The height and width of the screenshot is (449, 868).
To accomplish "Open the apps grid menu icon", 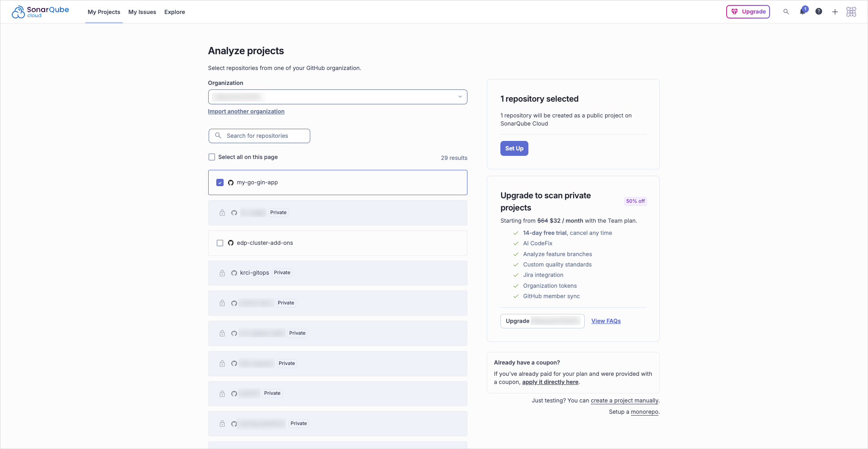I will coord(851,12).
